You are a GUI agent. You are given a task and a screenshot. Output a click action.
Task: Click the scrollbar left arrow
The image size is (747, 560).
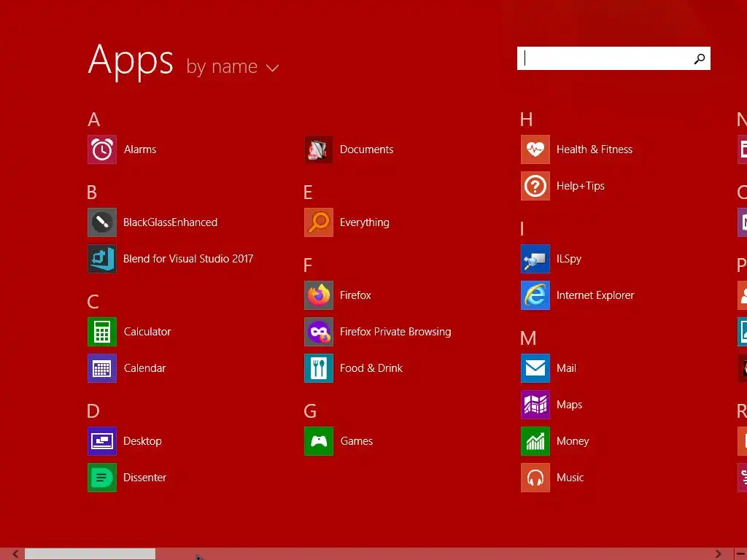(x=15, y=554)
